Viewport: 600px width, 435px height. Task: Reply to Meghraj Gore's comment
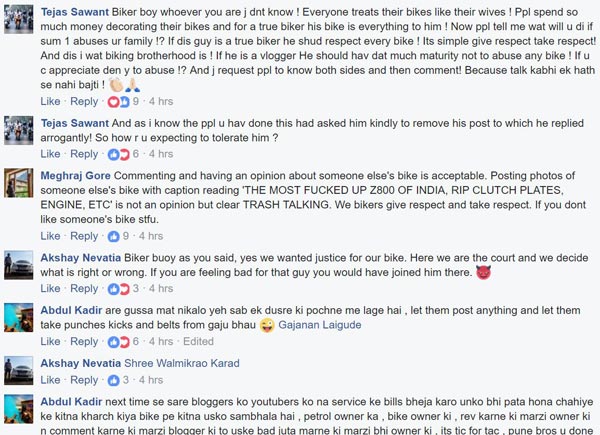[x=84, y=236]
